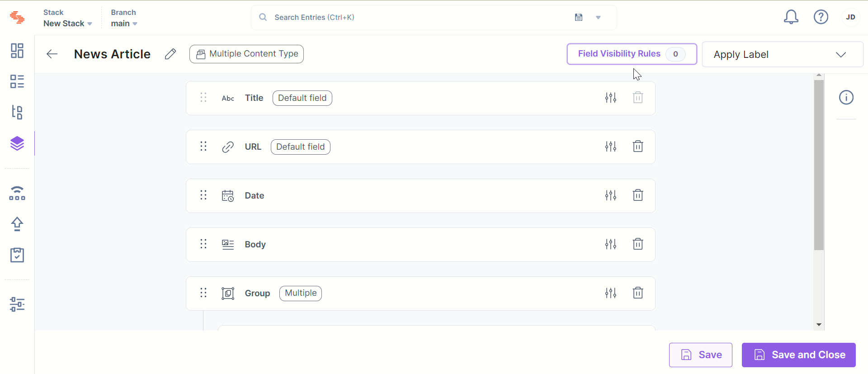Click the back arrow beside News Article
The height and width of the screenshot is (374, 868).
[x=52, y=54]
